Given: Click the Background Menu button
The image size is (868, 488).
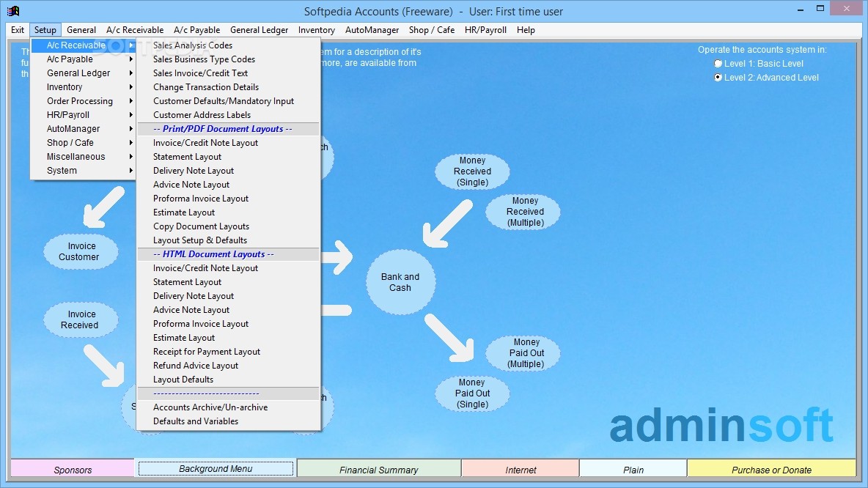Looking at the screenshot, I should (x=216, y=469).
